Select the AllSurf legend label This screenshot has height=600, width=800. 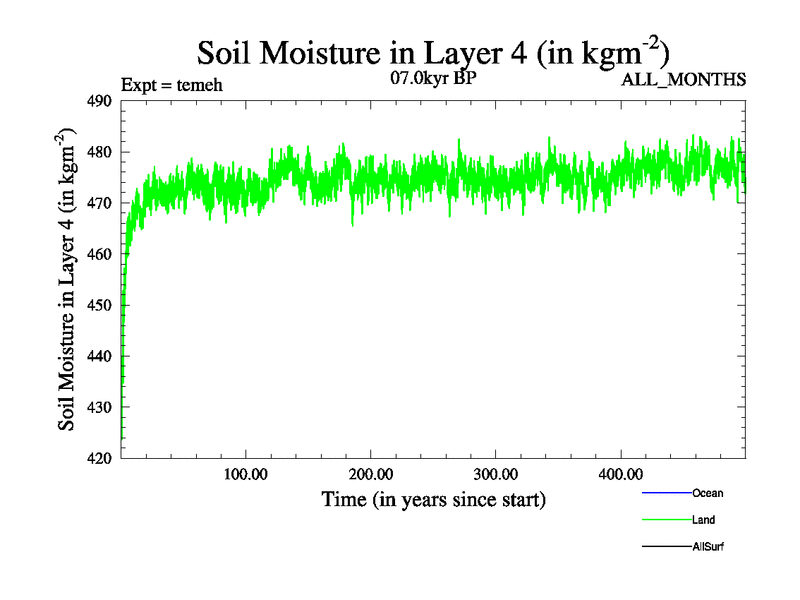(x=708, y=547)
